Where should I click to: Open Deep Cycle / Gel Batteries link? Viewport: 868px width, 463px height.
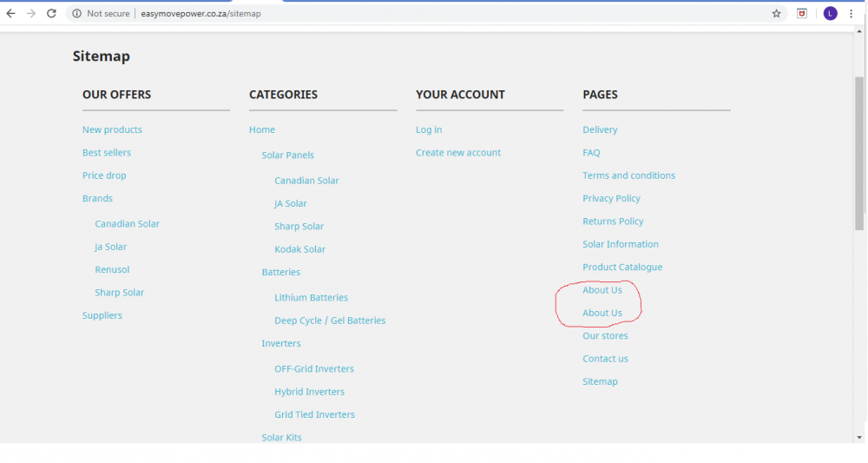[x=330, y=321]
